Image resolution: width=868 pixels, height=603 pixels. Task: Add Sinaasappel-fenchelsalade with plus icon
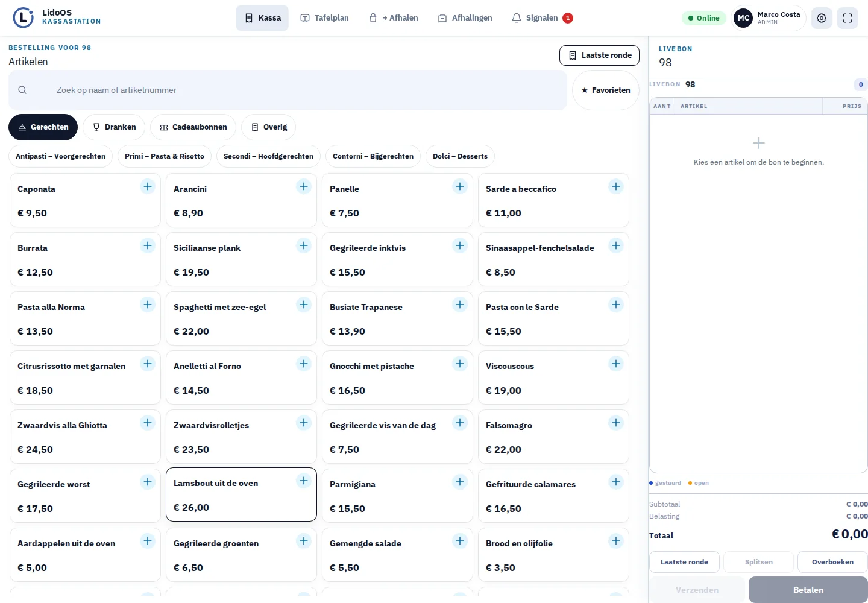coord(616,245)
